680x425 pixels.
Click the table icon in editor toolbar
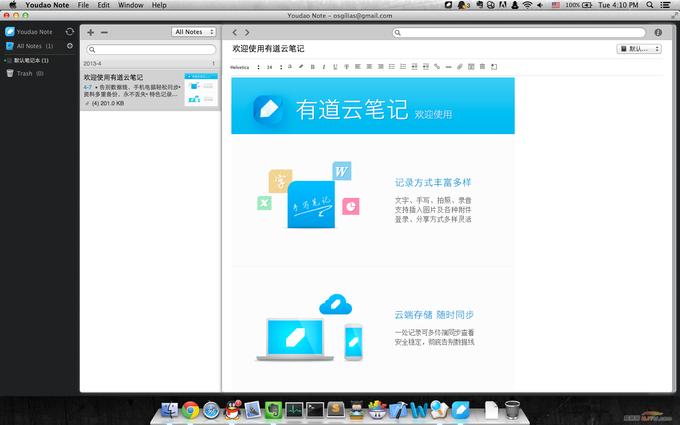[471, 67]
